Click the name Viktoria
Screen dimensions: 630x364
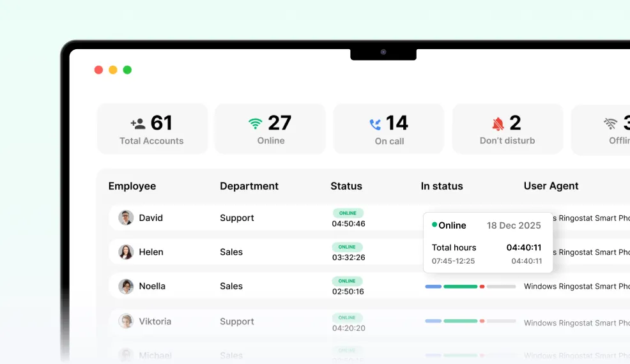[155, 321]
